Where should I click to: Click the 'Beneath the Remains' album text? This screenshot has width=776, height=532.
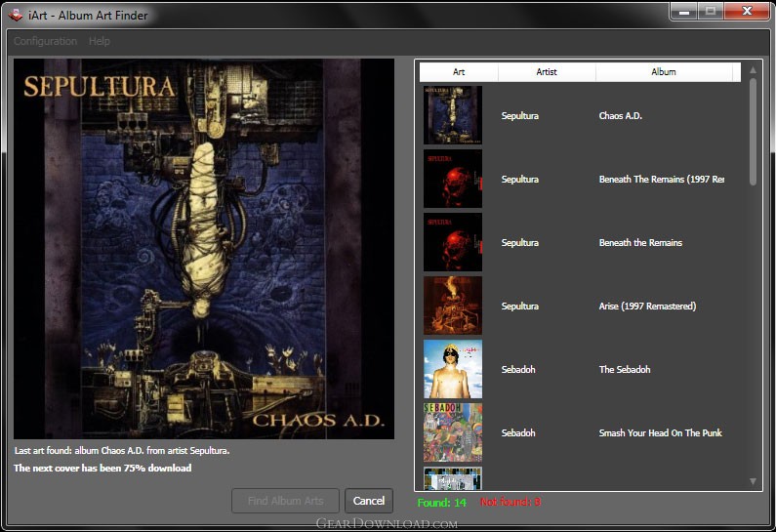(x=640, y=242)
